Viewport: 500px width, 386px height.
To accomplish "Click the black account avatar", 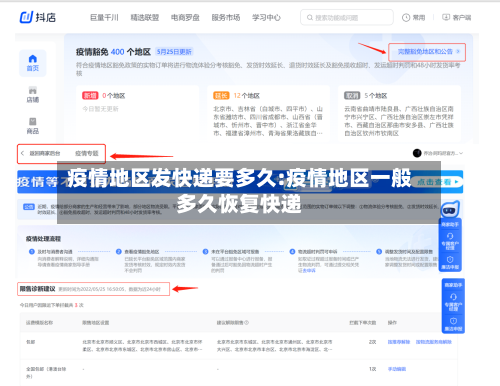I will tap(417, 153).
